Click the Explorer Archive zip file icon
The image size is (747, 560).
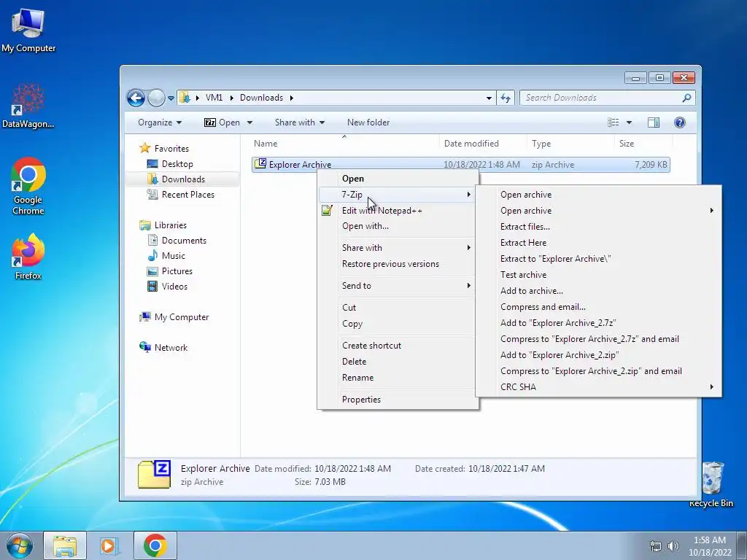point(260,164)
